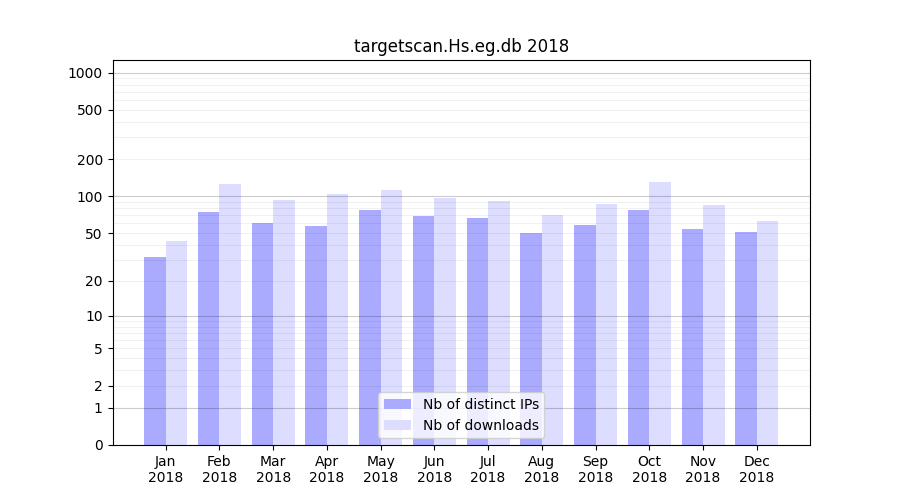Click the Jun 2018 downloads bar

[445, 321]
